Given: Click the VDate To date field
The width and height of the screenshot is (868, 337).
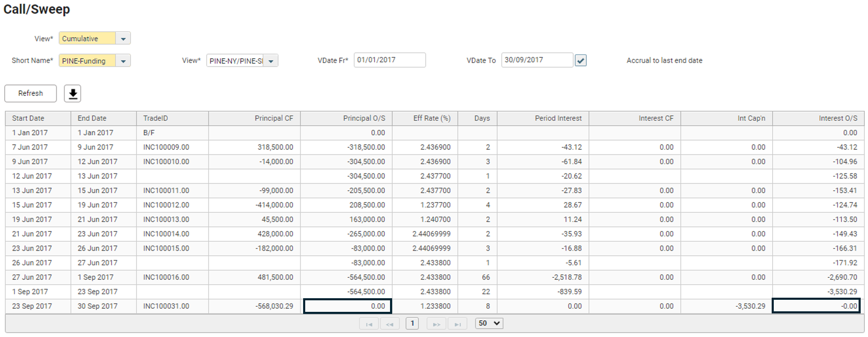Looking at the screenshot, I should click(537, 60).
